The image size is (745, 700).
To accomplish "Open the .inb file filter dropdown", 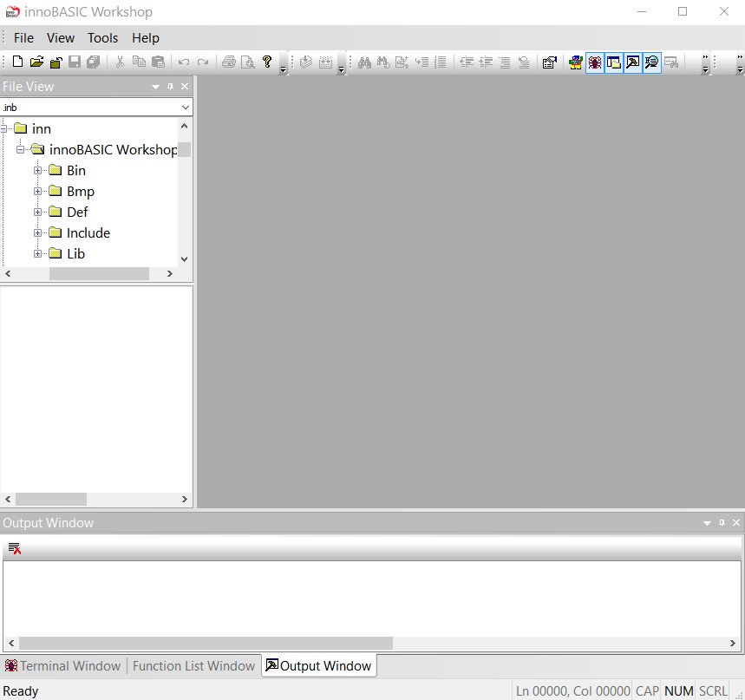I will point(186,108).
